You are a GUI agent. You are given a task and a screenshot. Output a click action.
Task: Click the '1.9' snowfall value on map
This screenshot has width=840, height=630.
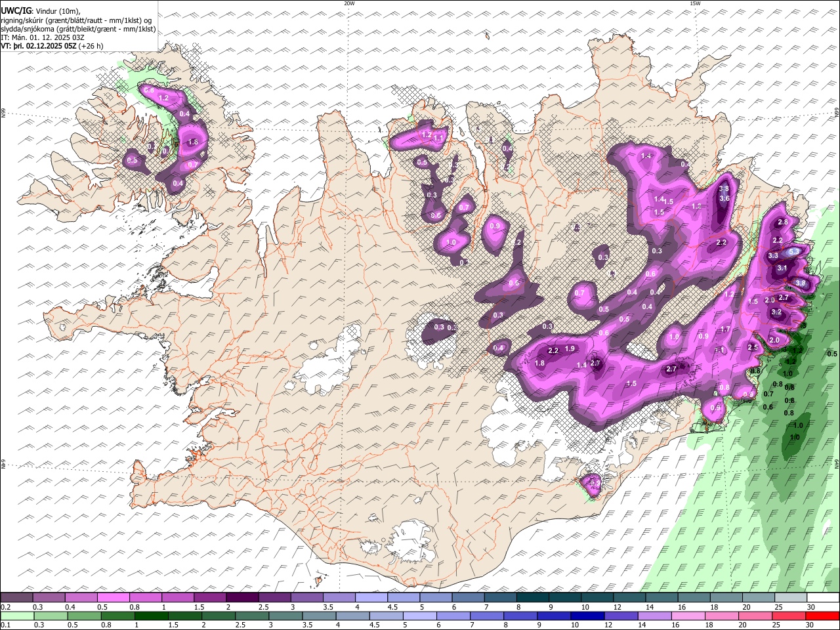click(x=570, y=348)
